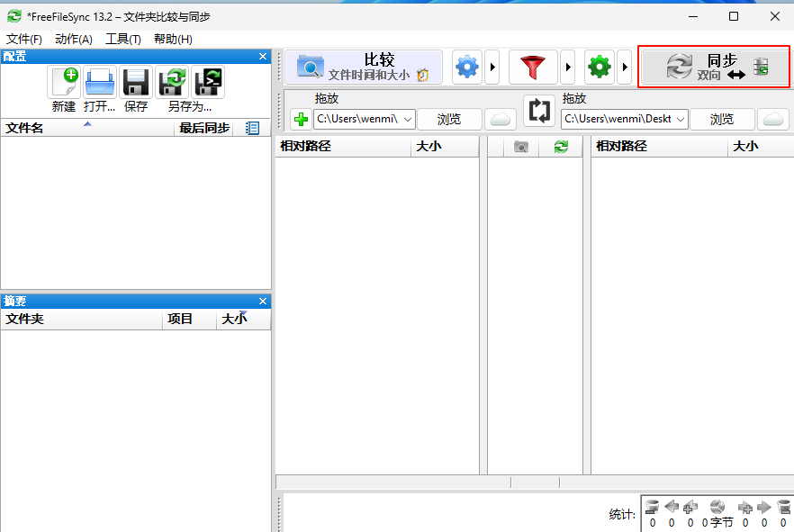
Task: Click the create-left plus statistics icon
Action: coord(690,507)
